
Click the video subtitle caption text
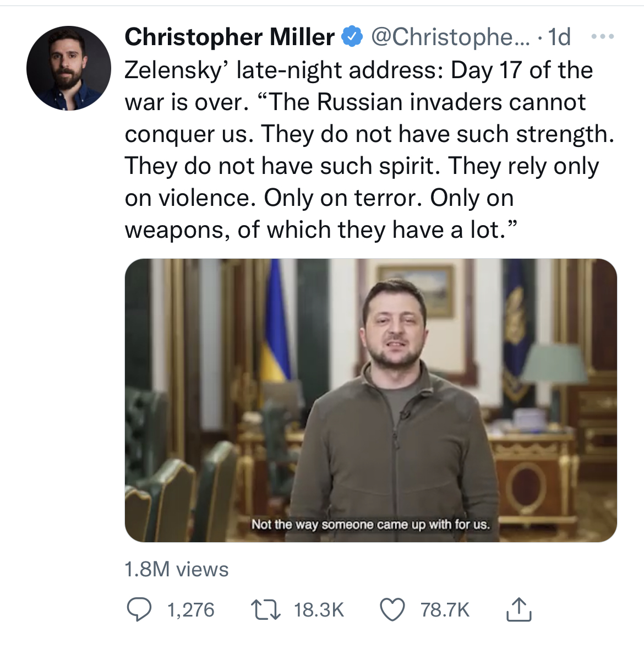coord(370,524)
